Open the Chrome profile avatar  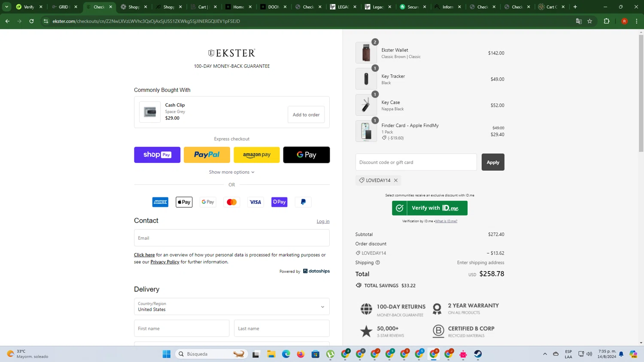pos(625,21)
